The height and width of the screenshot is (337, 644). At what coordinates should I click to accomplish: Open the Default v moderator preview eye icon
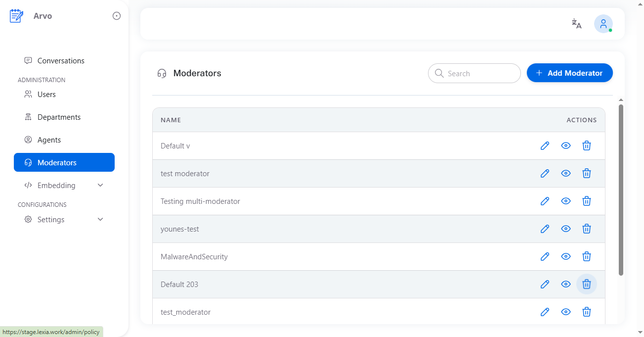pyautogui.click(x=565, y=145)
